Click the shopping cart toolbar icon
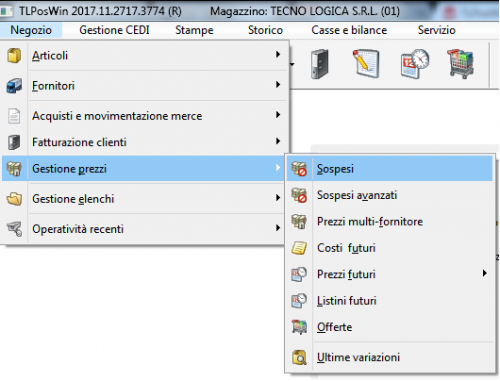Screen dimensions: 500x381 [461, 63]
